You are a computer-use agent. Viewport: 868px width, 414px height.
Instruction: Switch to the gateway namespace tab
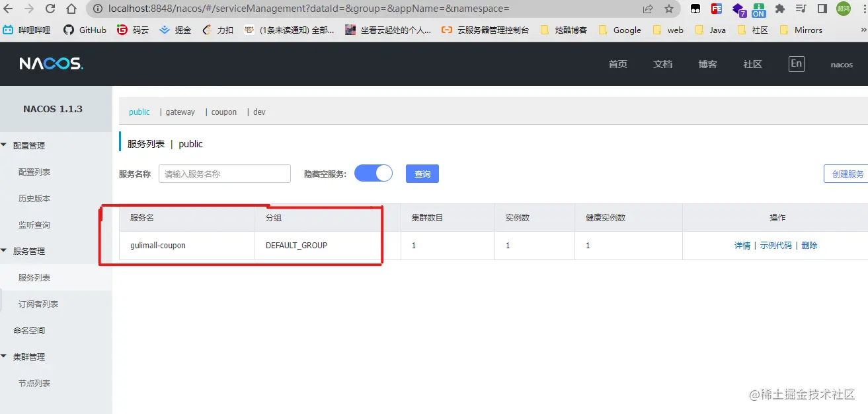pyautogui.click(x=180, y=112)
